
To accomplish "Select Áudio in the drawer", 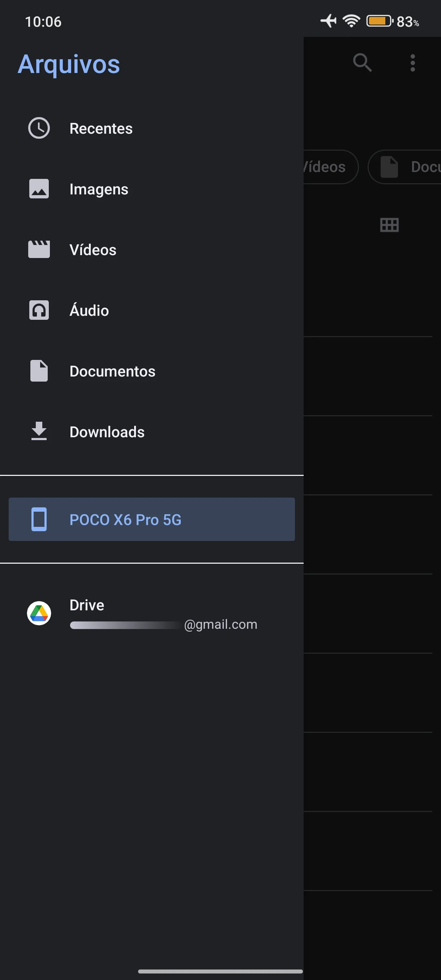I will tap(152, 310).
